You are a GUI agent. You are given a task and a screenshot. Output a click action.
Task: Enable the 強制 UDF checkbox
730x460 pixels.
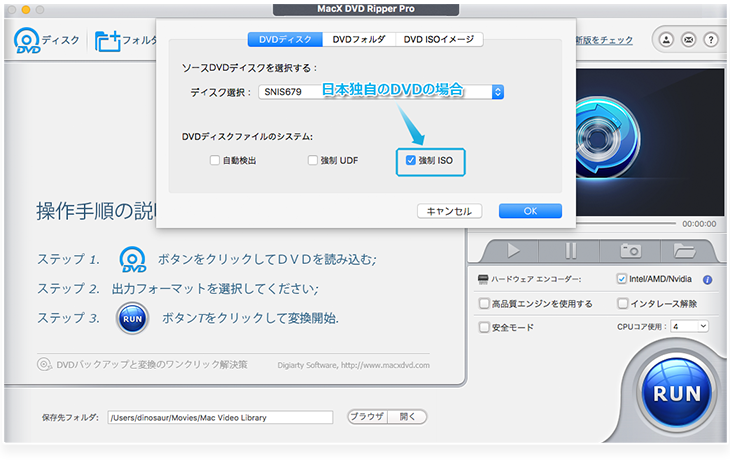[x=313, y=160]
